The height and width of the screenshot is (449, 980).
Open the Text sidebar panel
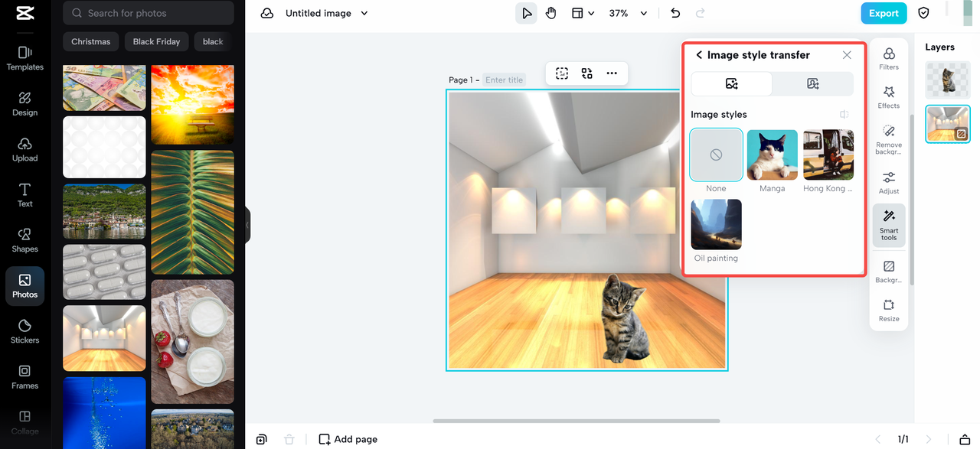pos(24,194)
